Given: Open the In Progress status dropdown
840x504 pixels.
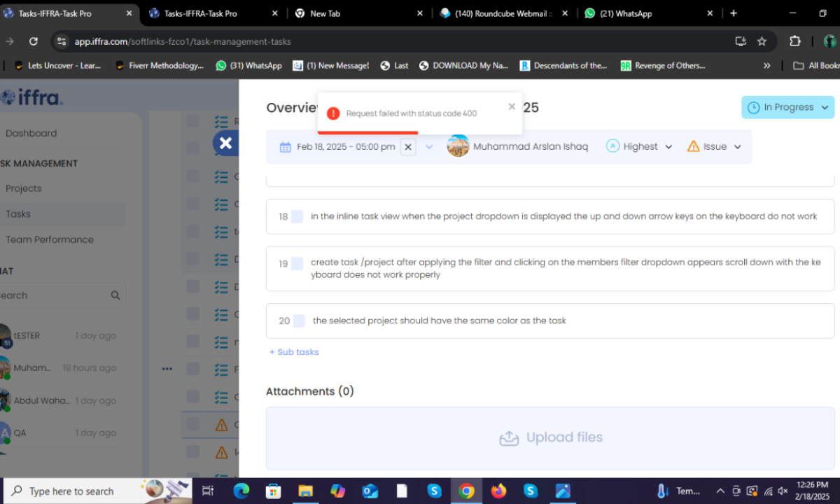Looking at the screenshot, I should point(787,107).
